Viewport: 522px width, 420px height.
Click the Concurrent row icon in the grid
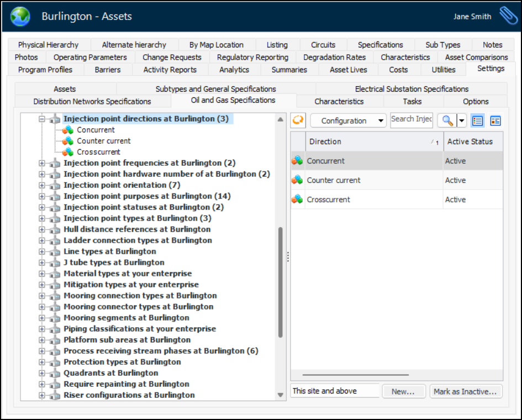298,161
